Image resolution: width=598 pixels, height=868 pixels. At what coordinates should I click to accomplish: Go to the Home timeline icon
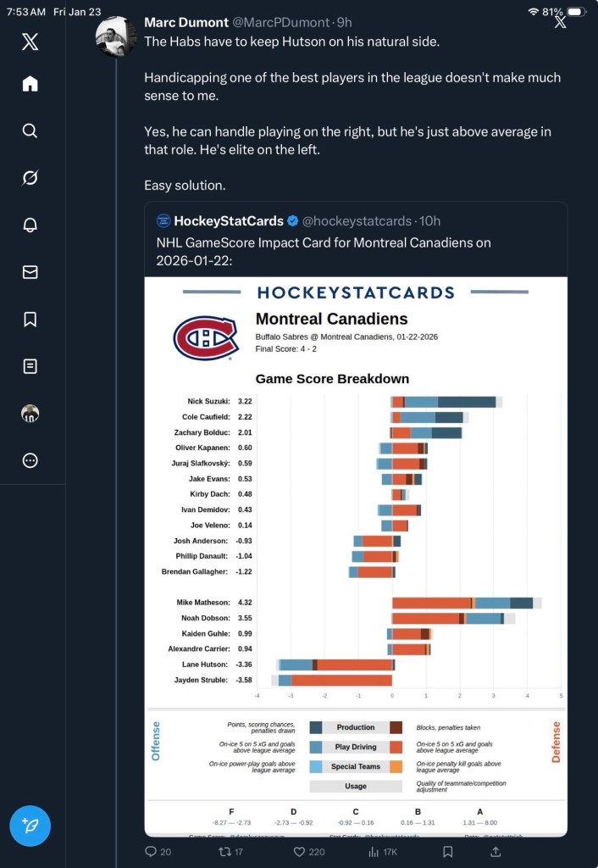click(x=30, y=83)
